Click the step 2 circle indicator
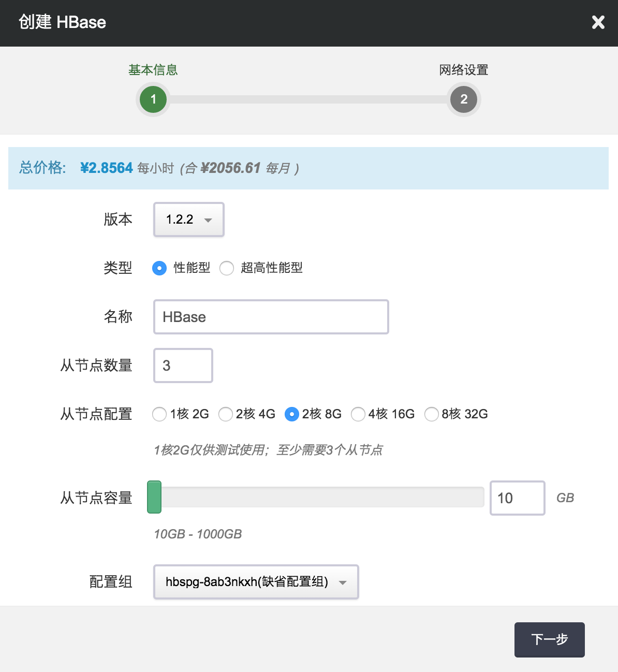 tap(464, 99)
